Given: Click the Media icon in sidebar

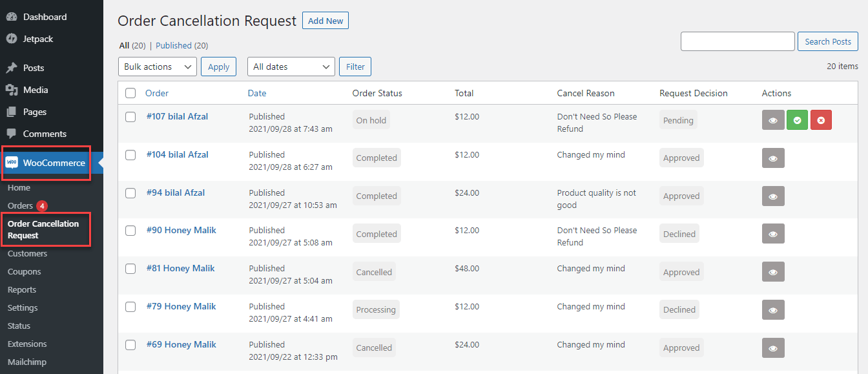Looking at the screenshot, I should 12,90.
